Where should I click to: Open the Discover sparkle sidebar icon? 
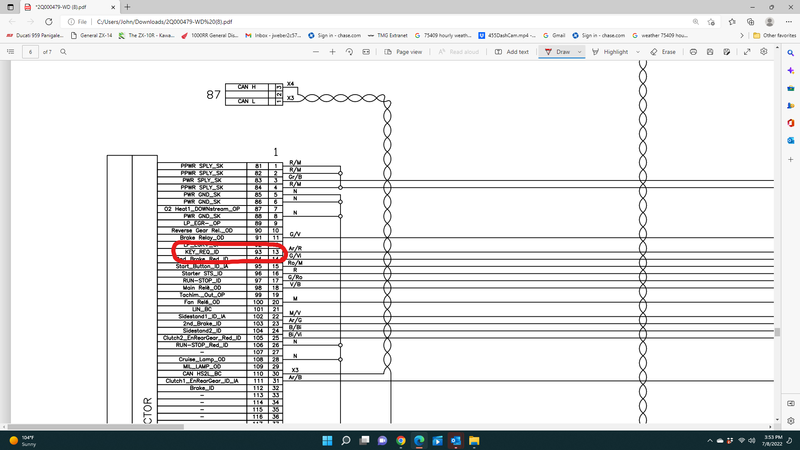tap(790, 70)
